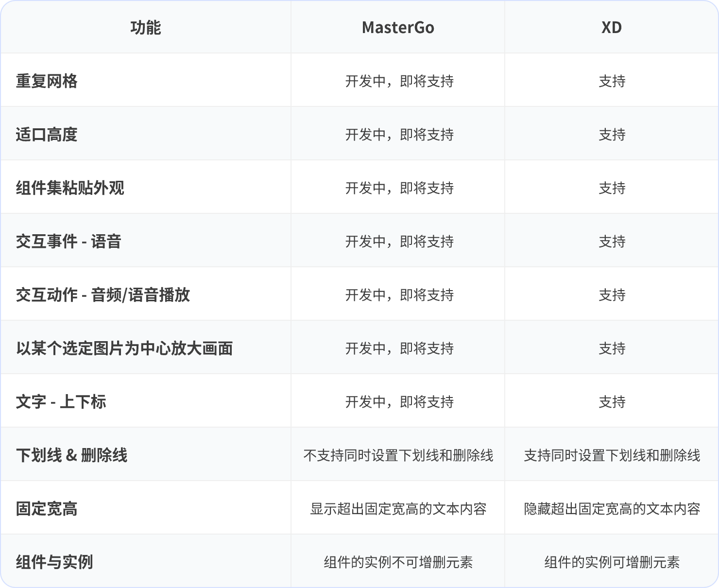
Task: Click 组件的实例不可增删元素 cell
Action: click(x=398, y=562)
